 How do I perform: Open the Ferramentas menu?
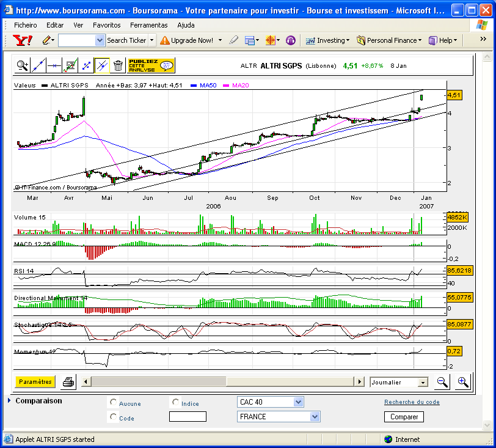148,25
